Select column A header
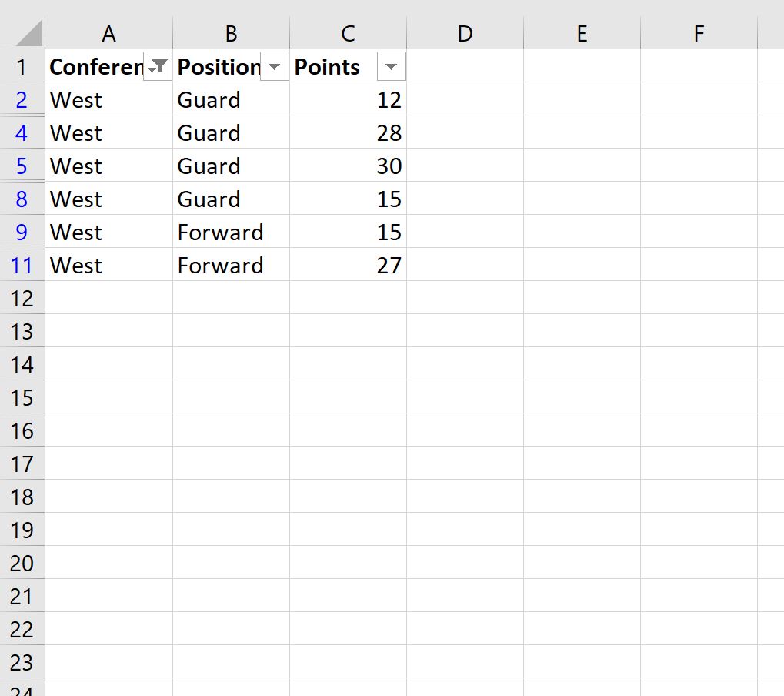The height and width of the screenshot is (696, 784). tap(109, 34)
